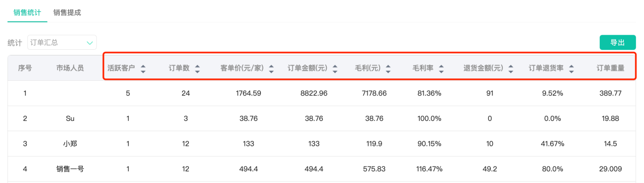Viewport: 644px width, 183px height.
Task: Select salesperson 销售一号 in the table
Action: tap(70, 169)
